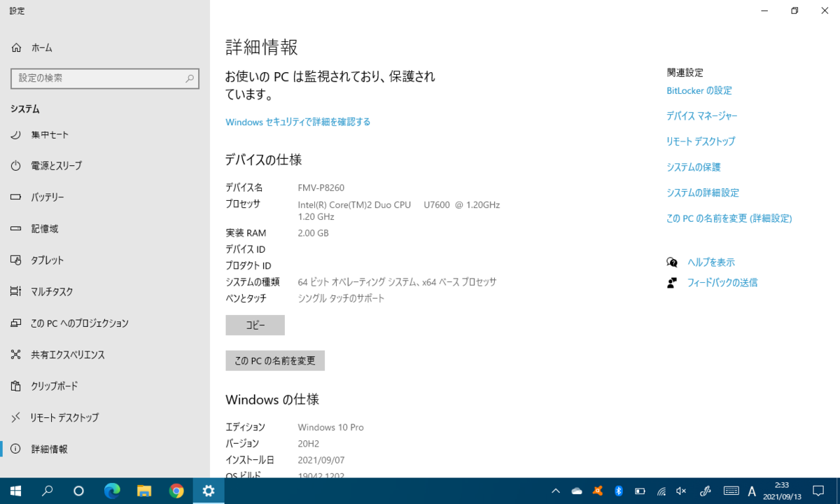Open Windows Ink Workspace pen icon
Screen dimensions: 840x504
pyautogui.click(x=706, y=491)
